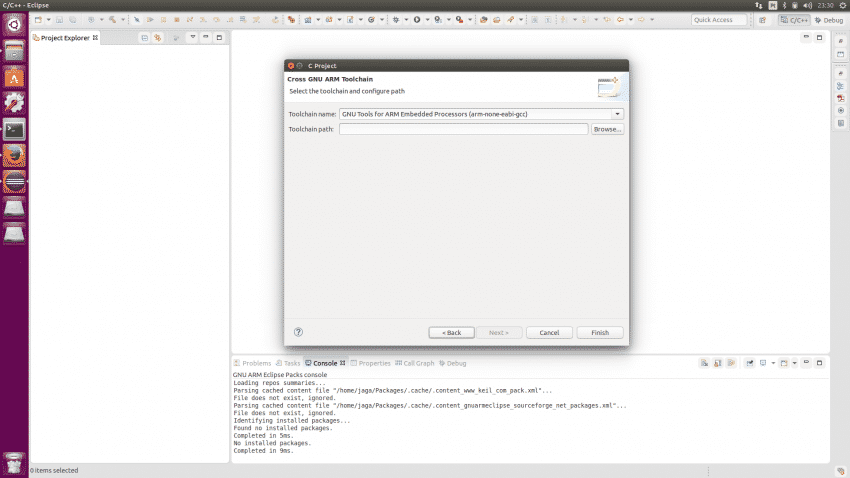Toggle Link with Editor in Project Explorer
Screen dimensions: 850x478
pos(158,38)
